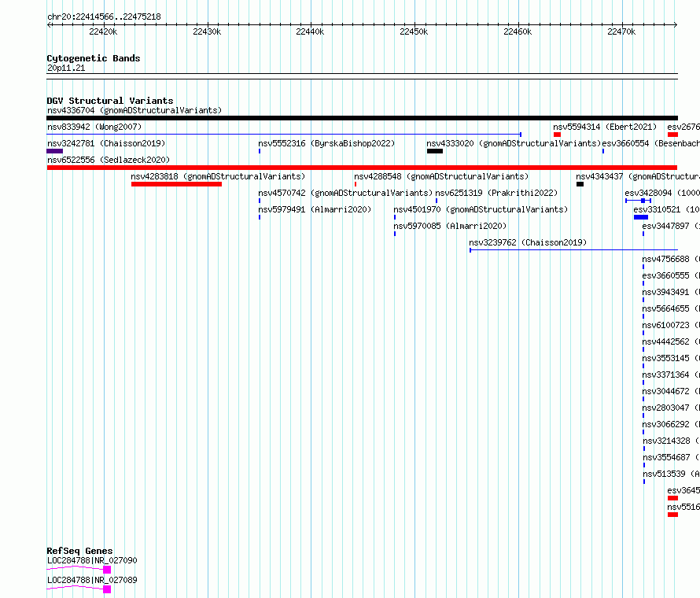Select the nsv833942 (Wong2007) label

click(x=94, y=127)
